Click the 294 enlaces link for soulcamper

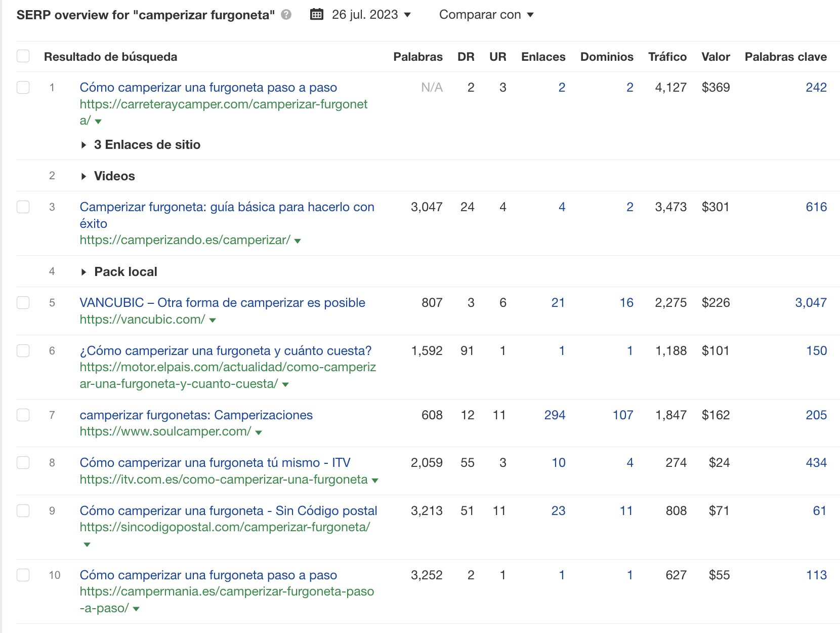(555, 415)
